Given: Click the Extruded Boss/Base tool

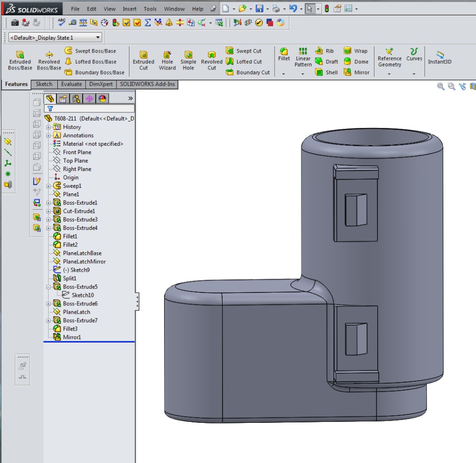Looking at the screenshot, I should pyautogui.click(x=20, y=60).
